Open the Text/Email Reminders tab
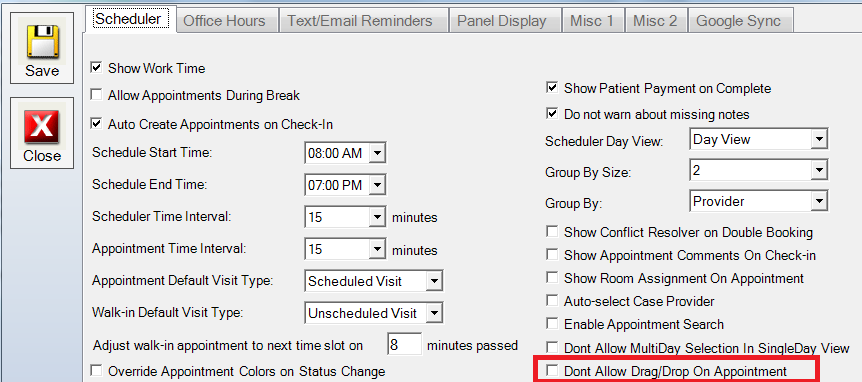The image size is (862, 382). tap(360, 21)
